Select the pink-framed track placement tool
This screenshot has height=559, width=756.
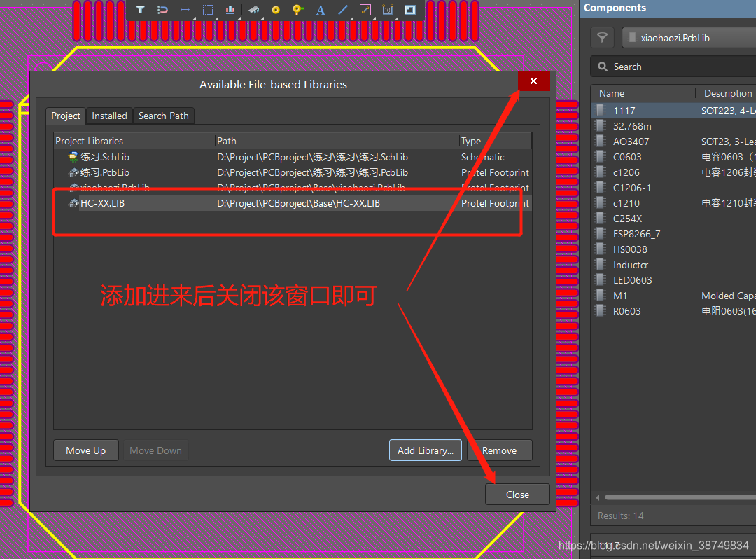[365, 10]
